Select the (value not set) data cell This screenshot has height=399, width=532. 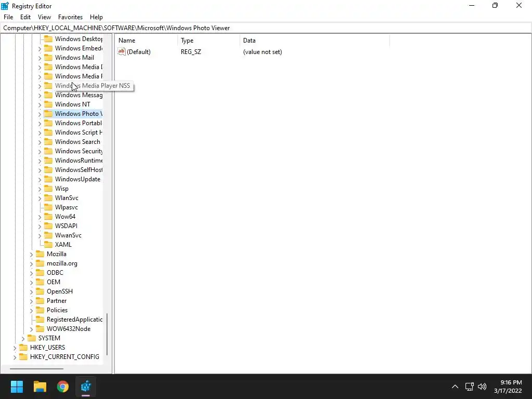(262, 52)
